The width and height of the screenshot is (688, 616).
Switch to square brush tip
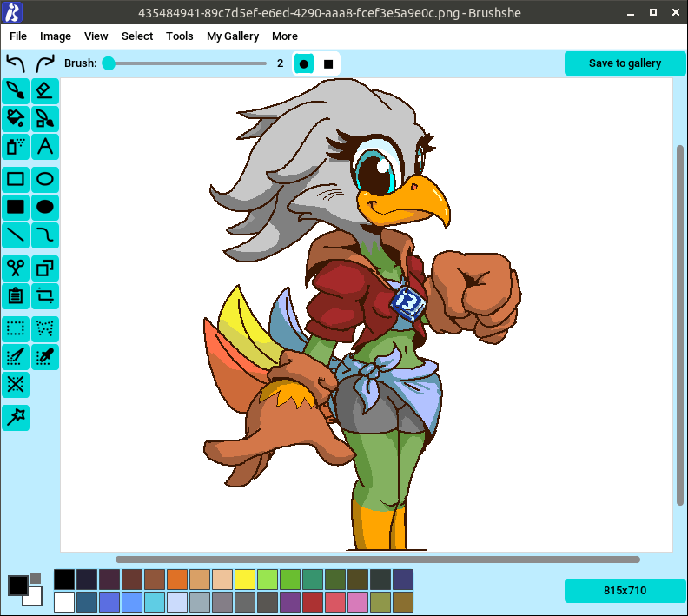pos(328,63)
